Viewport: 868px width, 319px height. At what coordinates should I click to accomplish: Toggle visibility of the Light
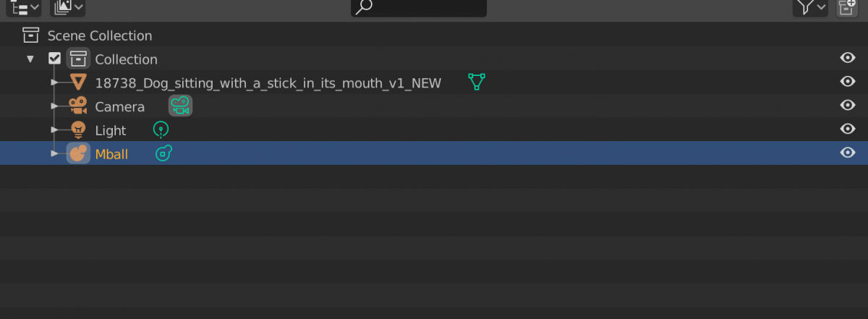click(848, 129)
